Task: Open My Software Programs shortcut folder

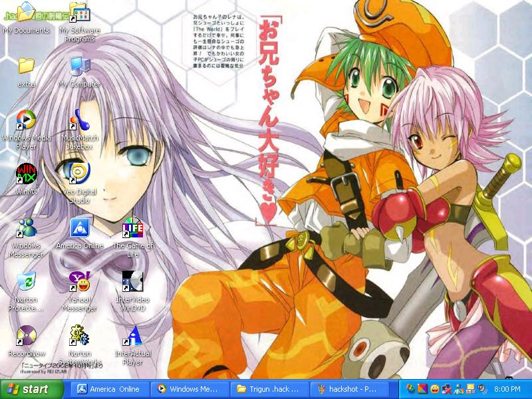Action: 79,22
